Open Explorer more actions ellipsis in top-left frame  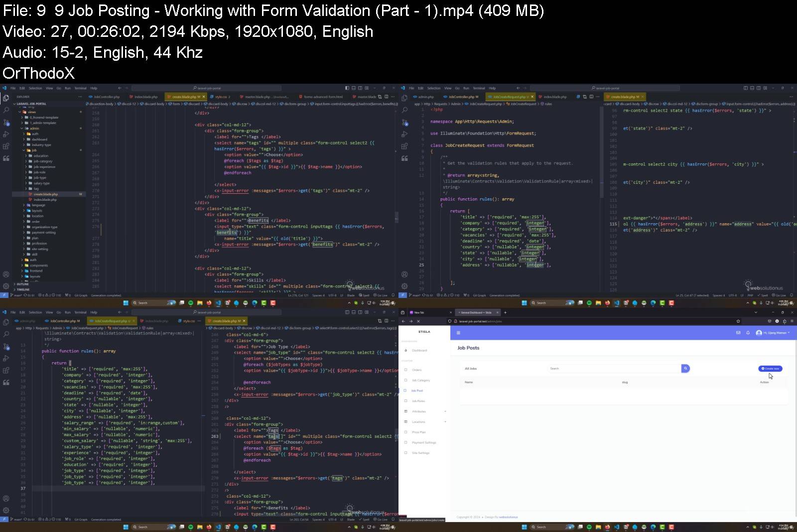click(80, 97)
